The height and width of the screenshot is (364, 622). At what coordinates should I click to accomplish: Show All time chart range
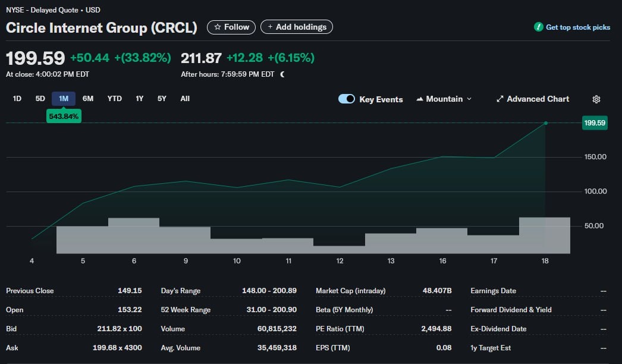coord(185,99)
